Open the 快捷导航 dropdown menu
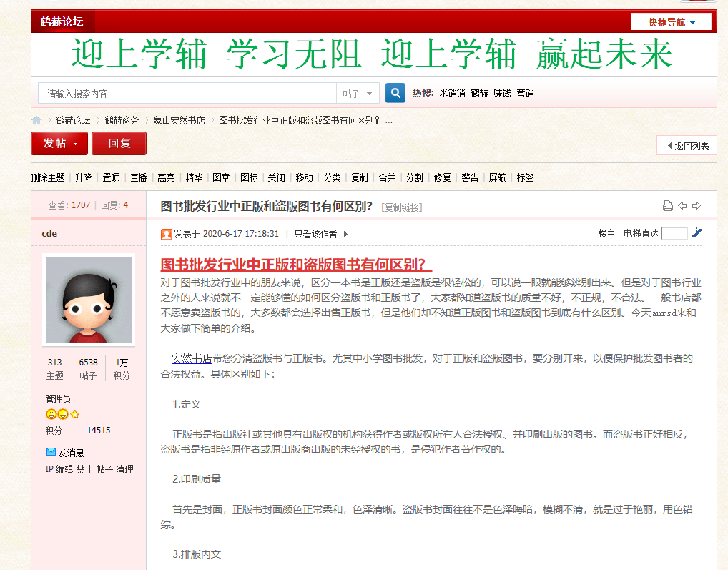 tap(671, 22)
